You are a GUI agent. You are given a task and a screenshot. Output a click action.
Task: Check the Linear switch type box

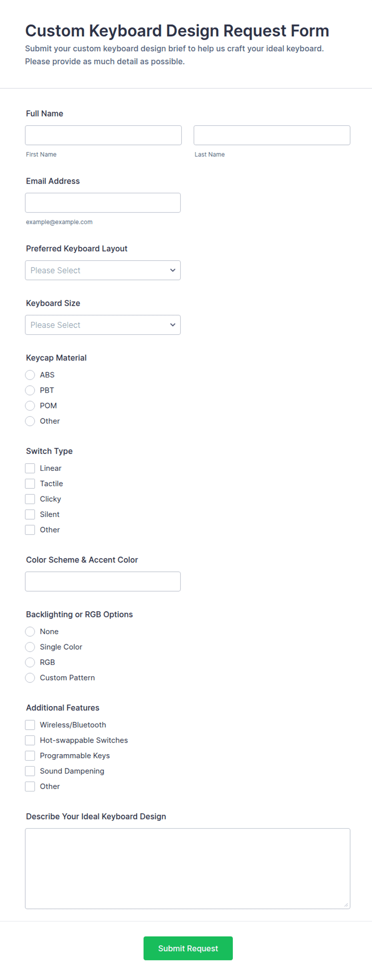(30, 468)
